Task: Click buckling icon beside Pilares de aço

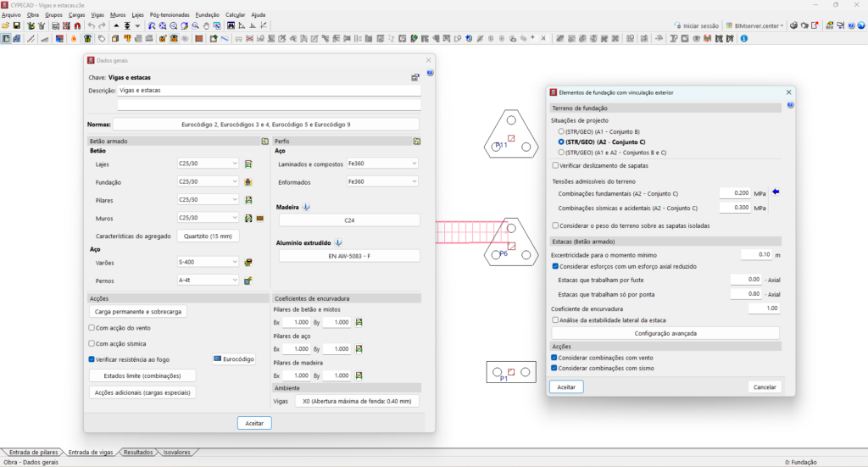Action: point(359,348)
